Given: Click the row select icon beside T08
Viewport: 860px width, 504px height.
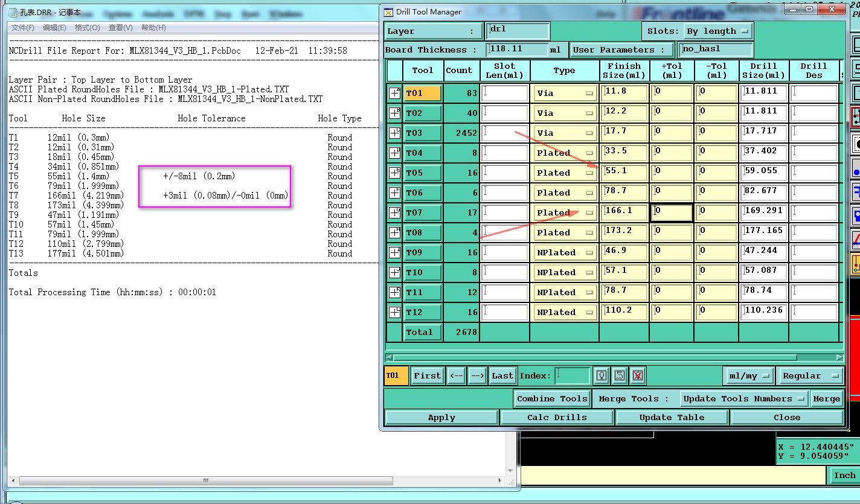Looking at the screenshot, I should point(394,232).
